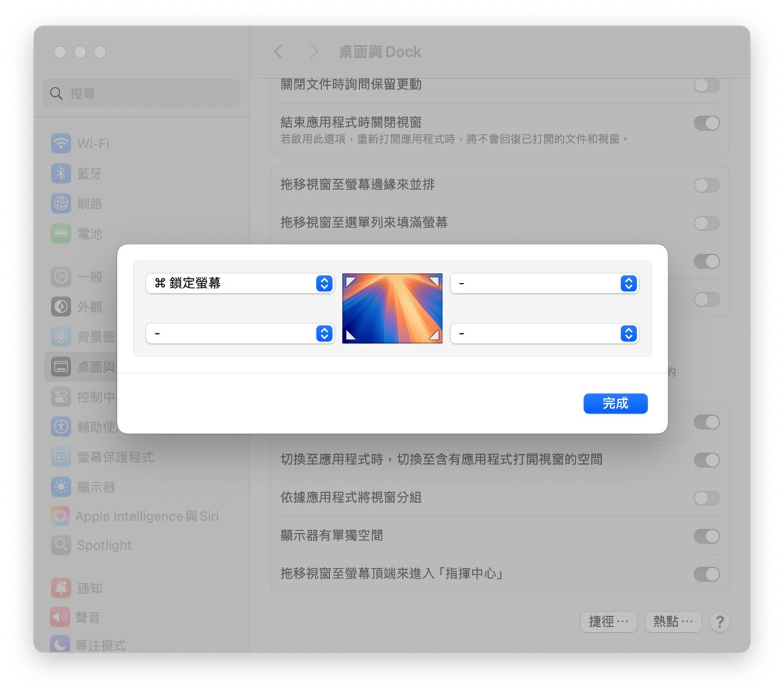
Task: Toggle 拖移視窗至選單列來填滿螢幕 switch
Action: coord(706,223)
